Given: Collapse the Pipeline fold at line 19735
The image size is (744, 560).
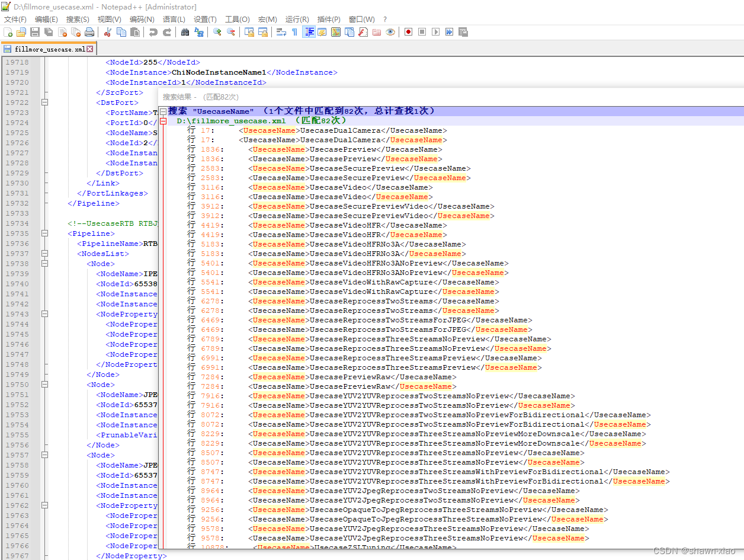Looking at the screenshot, I should (44, 233).
